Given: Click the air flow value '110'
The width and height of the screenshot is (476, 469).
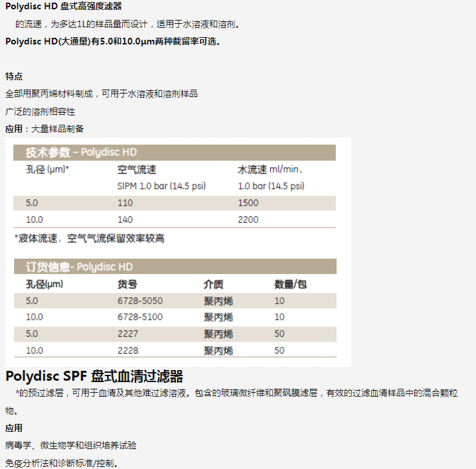Looking at the screenshot, I should coord(125,202).
